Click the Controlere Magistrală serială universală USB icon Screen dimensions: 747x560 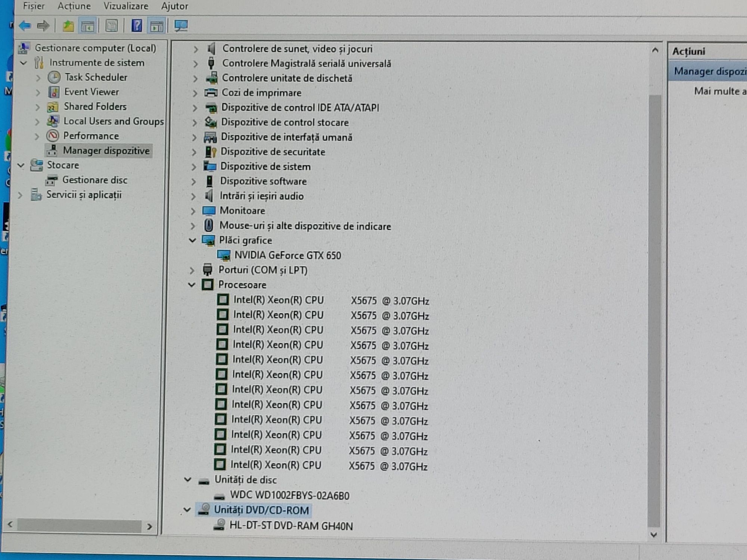click(x=211, y=63)
